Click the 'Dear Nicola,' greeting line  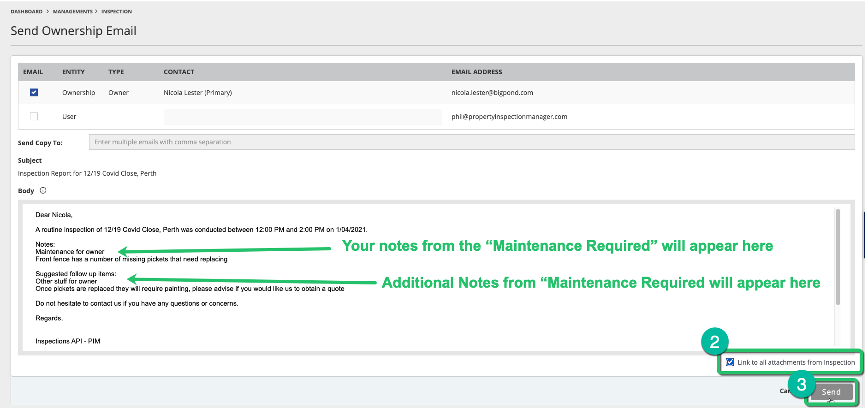click(x=54, y=215)
